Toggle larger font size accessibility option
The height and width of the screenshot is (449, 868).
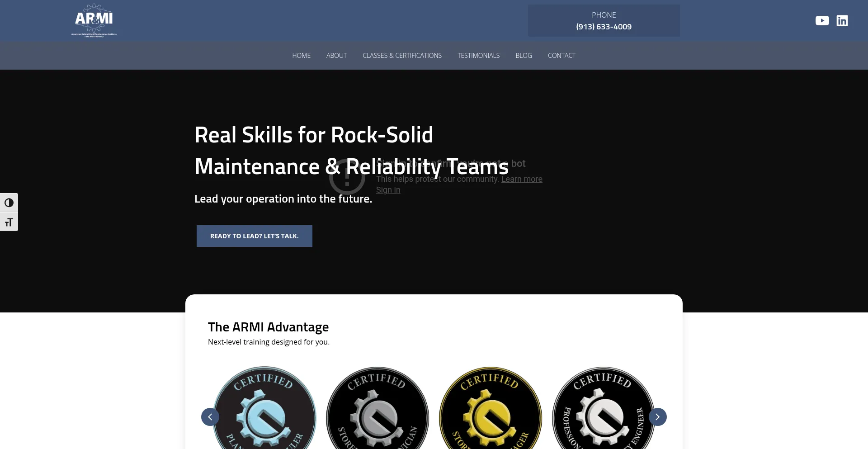pyautogui.click(x=9, y=222)
